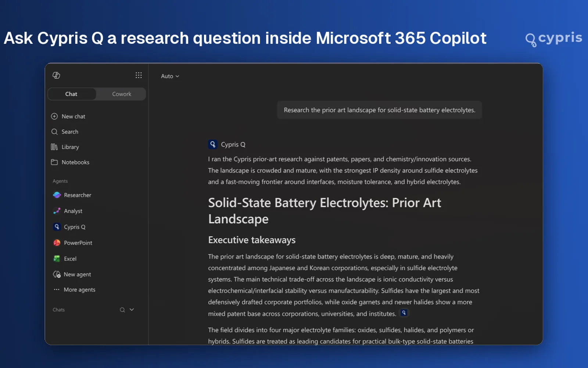Open the Auto mode dropdown

170,76
